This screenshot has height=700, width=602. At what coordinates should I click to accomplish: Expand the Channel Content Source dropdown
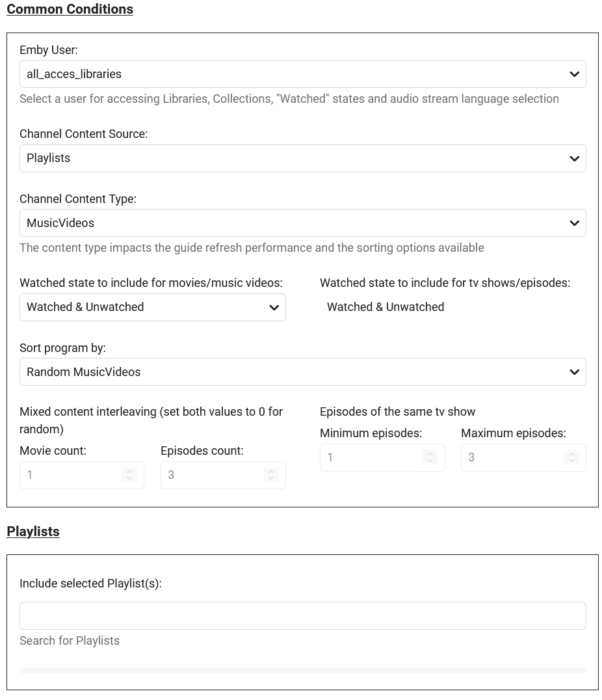(x=293, y=158)
